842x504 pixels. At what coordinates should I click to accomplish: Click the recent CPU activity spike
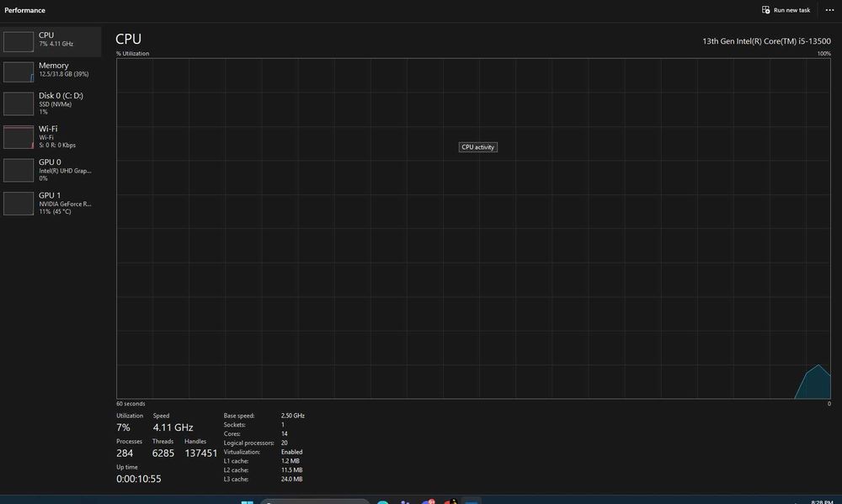(814, 382)
